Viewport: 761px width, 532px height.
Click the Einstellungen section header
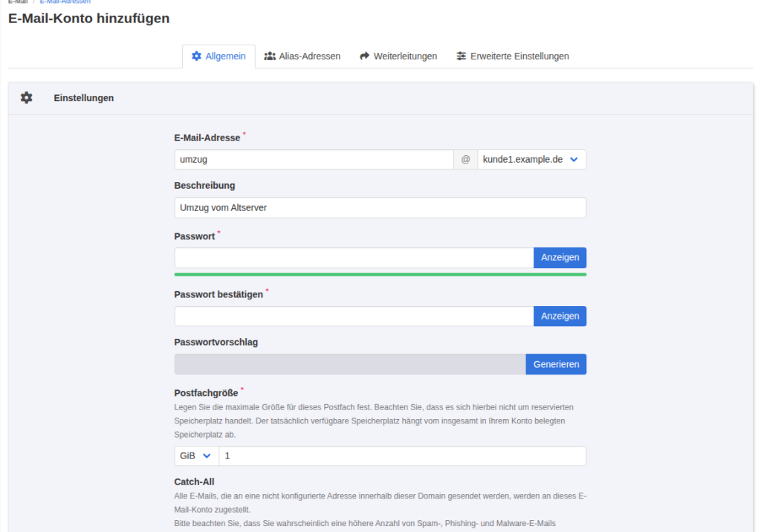point(380,98)
